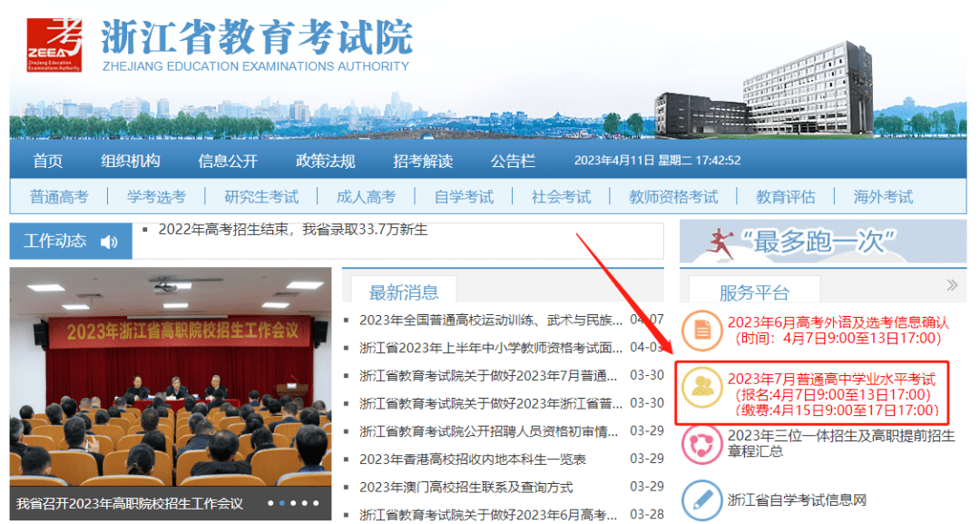Click the 03-28 date in news list
The width and height of the screenshot is (980, 524).
[x=647, y=515]
